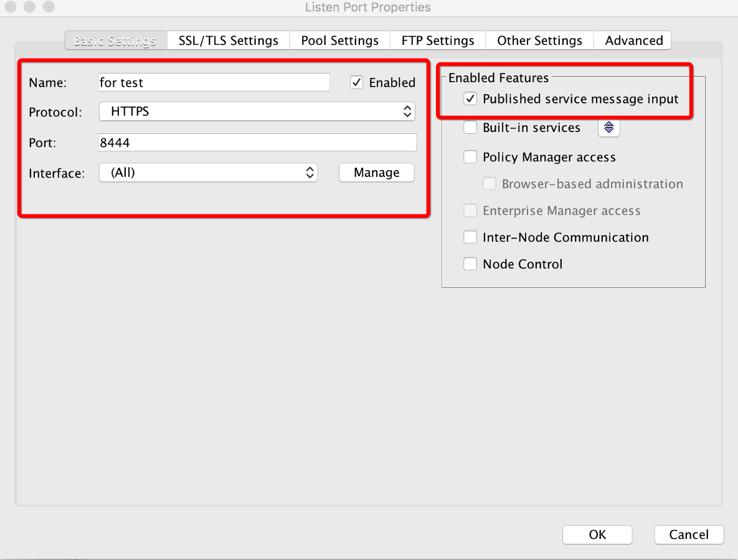Confirm changes with the OK button
Viewport: 738px width, 560px height.
click(x=597, y=534)
